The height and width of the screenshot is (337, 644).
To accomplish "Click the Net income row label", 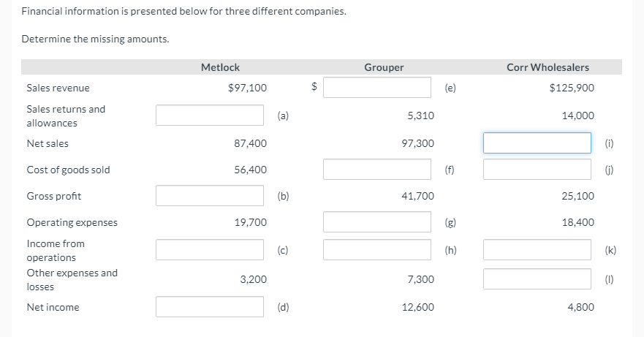I will click(x=53, y=307).
